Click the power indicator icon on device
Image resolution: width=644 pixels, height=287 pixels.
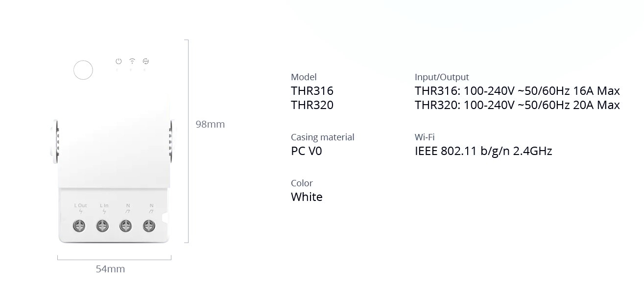[119, 62]
